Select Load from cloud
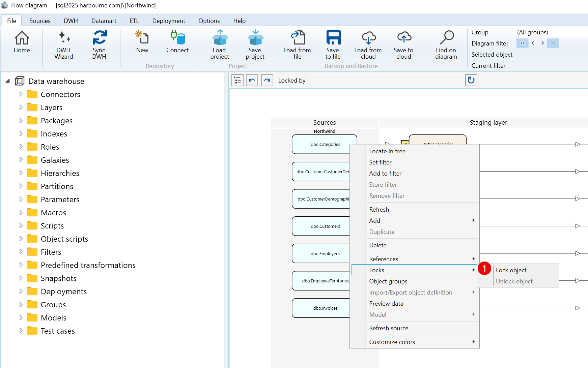This screenshot has height=368, width=588. point(368,44)
